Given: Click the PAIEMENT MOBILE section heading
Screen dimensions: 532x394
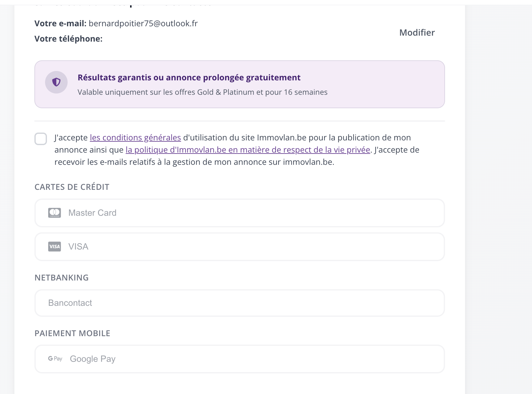Looking at the screenshot, I should point(72,333).
